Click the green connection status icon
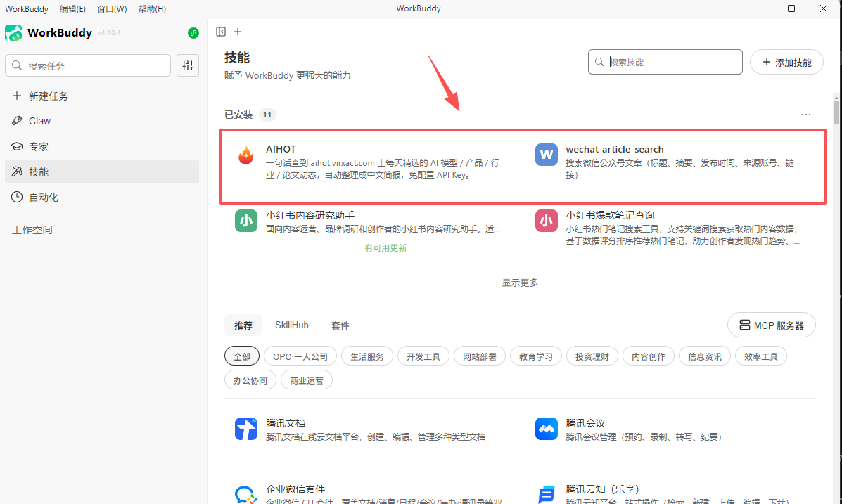The width and height of the screenshot is (842, 504). [x=193, y=33]
